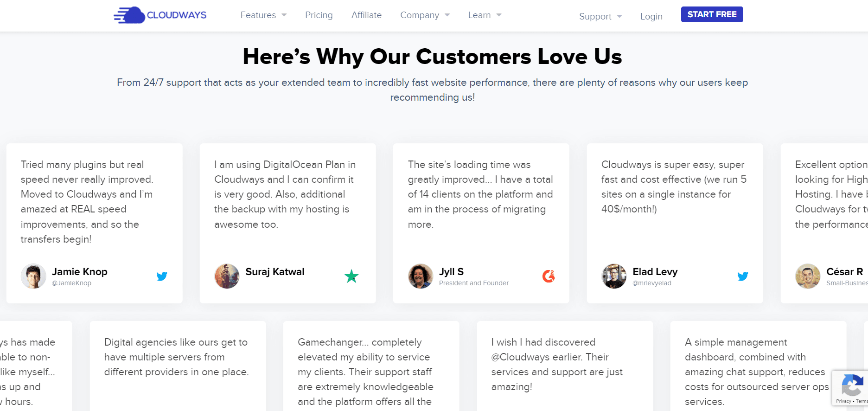868x411 pixels.
Task: Open the Company dropdown menu
Action: [425, 15]
